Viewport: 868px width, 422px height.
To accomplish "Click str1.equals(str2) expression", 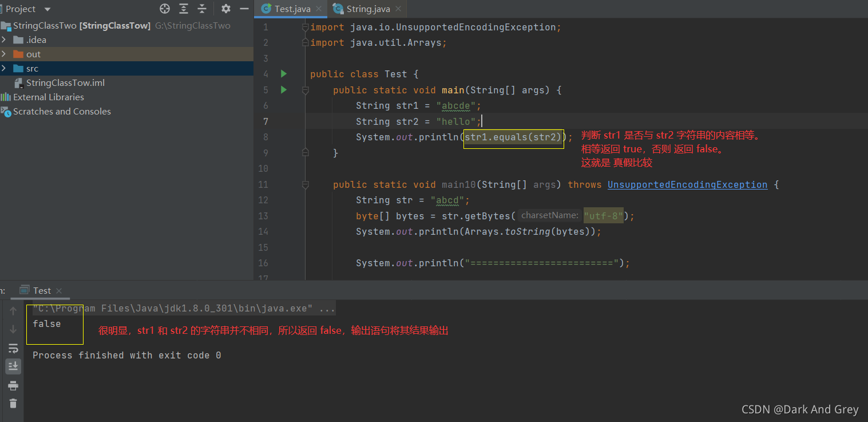I will pos(513,137).
